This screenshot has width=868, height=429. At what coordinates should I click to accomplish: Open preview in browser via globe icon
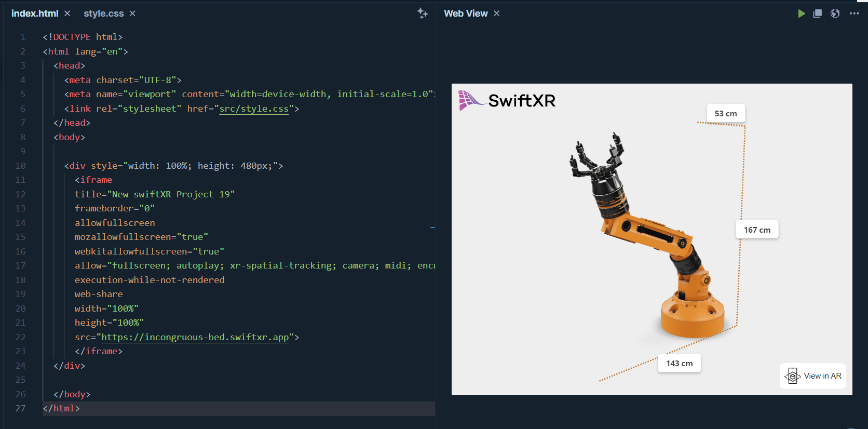835,14
